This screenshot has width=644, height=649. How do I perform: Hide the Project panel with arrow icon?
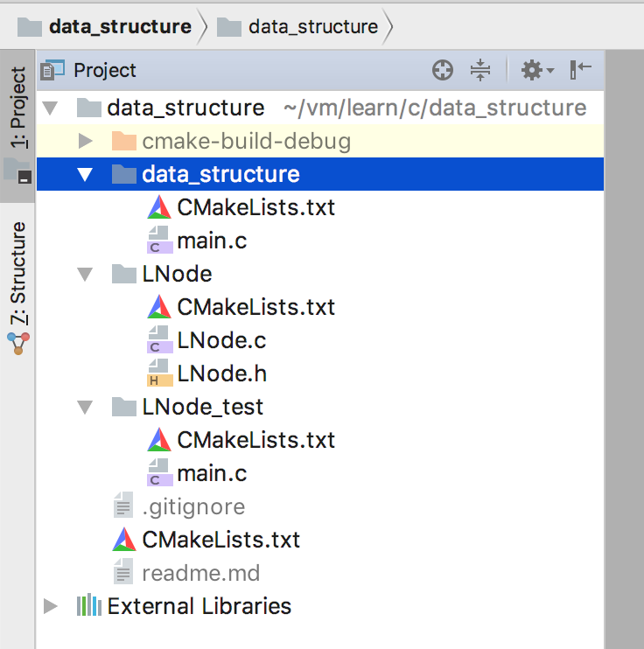[x=580, y=70]
